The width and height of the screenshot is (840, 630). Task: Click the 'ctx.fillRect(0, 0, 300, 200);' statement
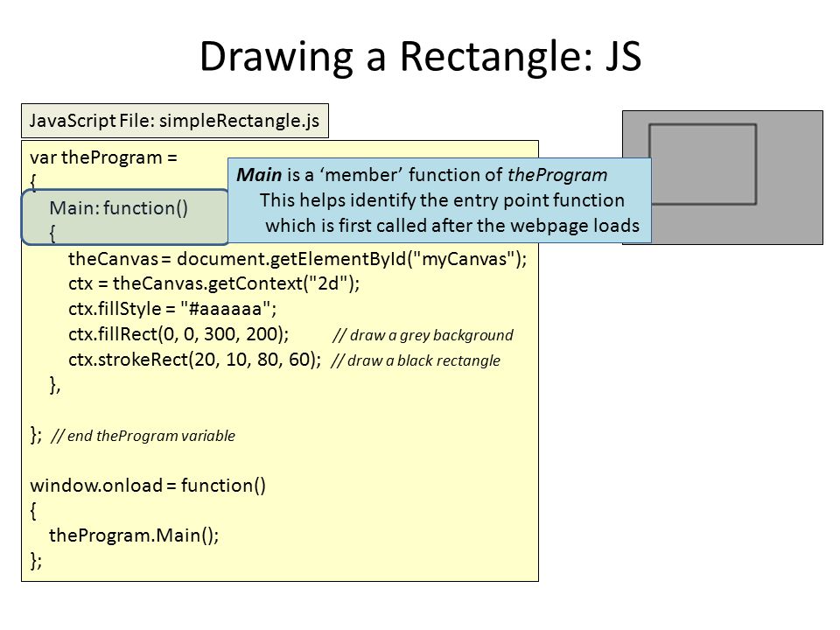[178, 334]
